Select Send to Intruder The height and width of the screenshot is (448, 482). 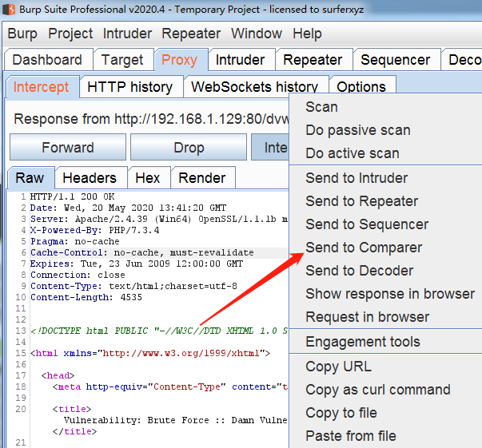click(386, 178)
